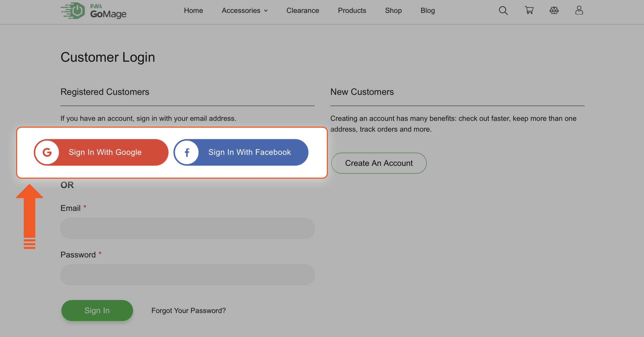Click the GoMage PWA logo
This screenshot has height=337, width=644.
coord(93,11)
